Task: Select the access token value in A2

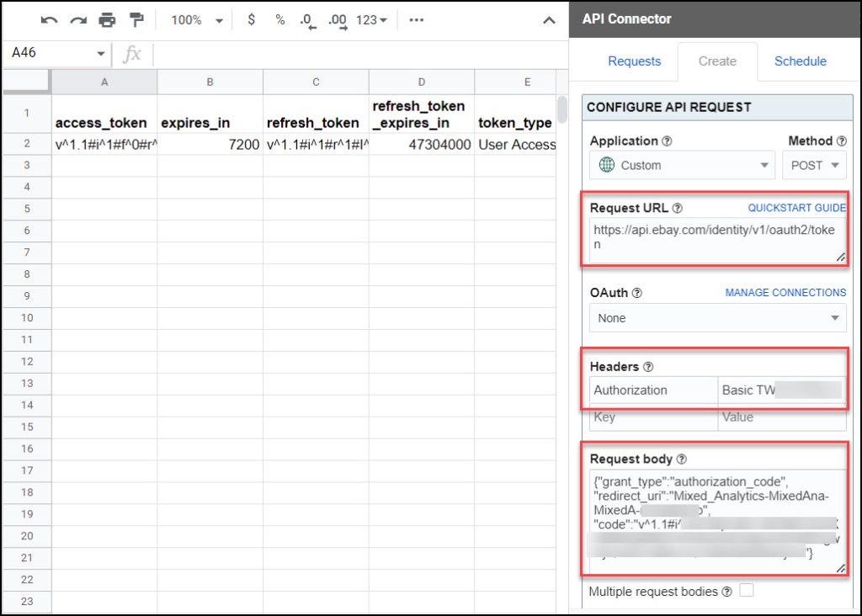Action: pyautogui.click(x=104, y=145)
